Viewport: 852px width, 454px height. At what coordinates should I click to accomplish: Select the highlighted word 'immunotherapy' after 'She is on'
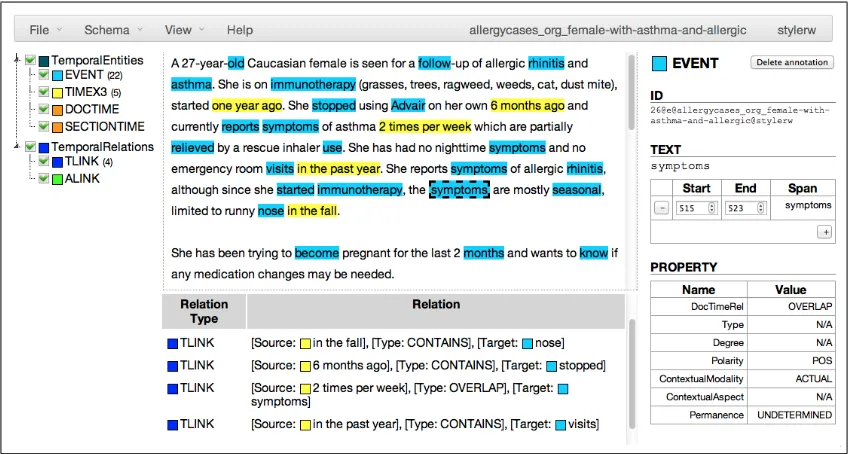click(x=314, y=85)
